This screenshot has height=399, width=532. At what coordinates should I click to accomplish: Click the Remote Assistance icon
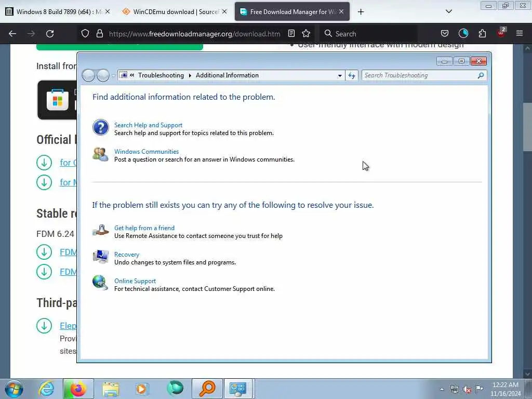click(x=100, y=230)
